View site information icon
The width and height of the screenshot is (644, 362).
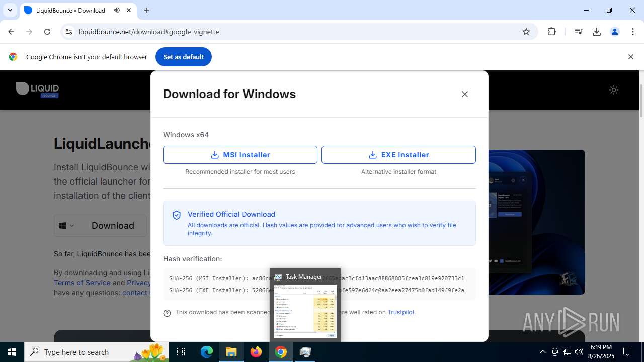tap(69, 32)
